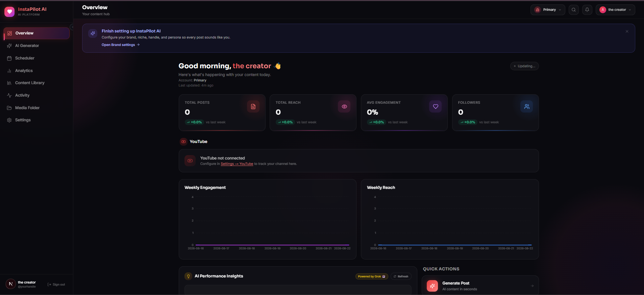
Task: Collapse the sidebar with chevron handle
Action: coord(72,27)
